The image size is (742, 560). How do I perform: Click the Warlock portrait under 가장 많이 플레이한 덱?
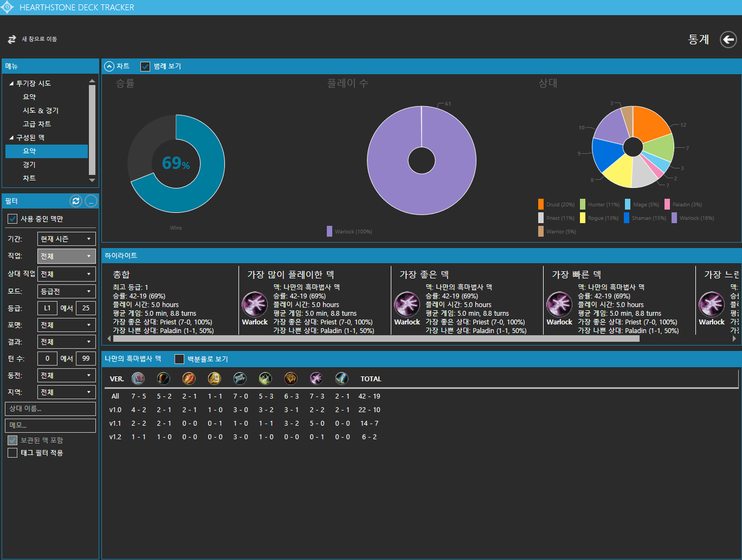coord(255,304)
